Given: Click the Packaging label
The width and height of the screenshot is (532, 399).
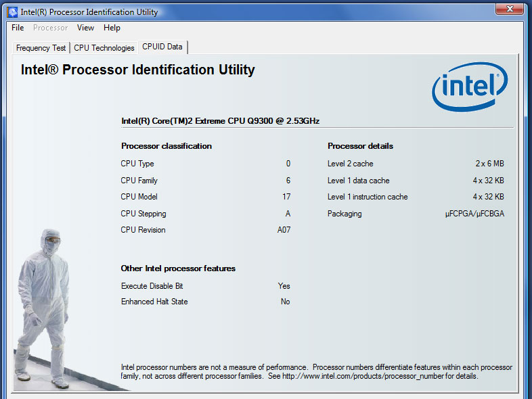Looking at the screenshot, I should click(x=345, y=214).
